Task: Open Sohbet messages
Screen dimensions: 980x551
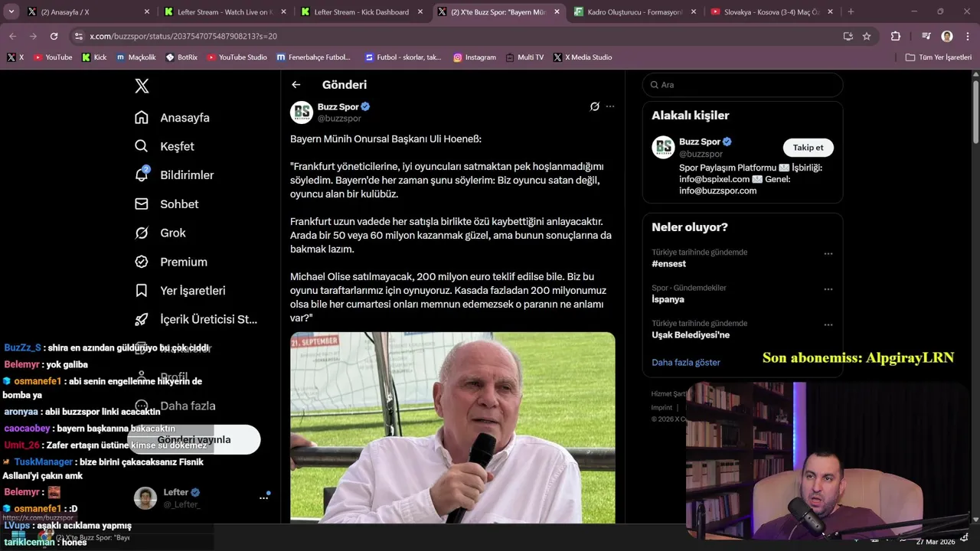Action: pyautogui.click(x=167, y=204)
